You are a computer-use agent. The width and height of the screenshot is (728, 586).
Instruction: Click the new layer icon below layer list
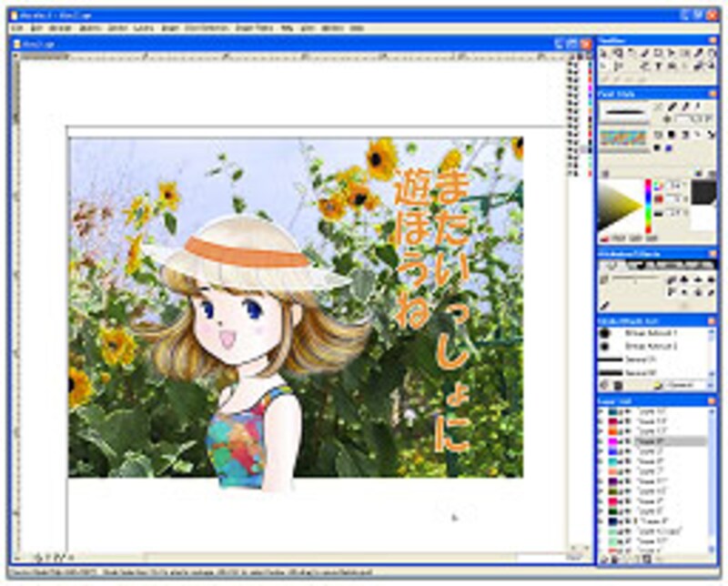coord(604,558)
